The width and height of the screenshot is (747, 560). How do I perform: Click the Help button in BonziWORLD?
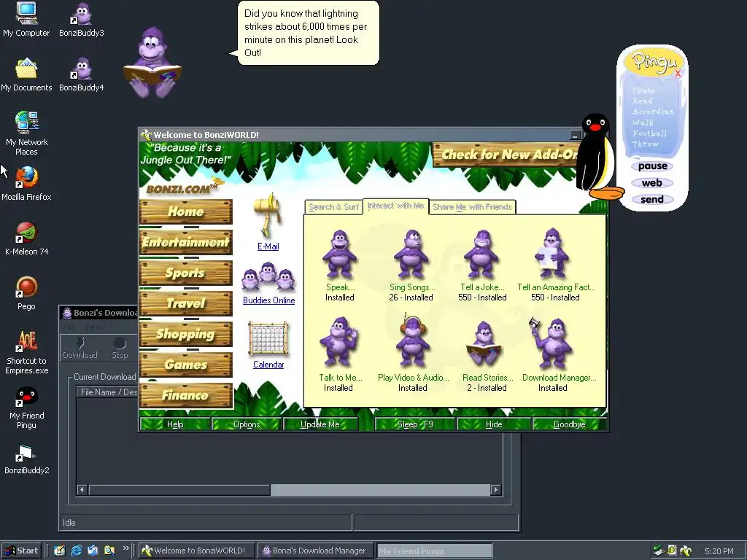point(175,424)
